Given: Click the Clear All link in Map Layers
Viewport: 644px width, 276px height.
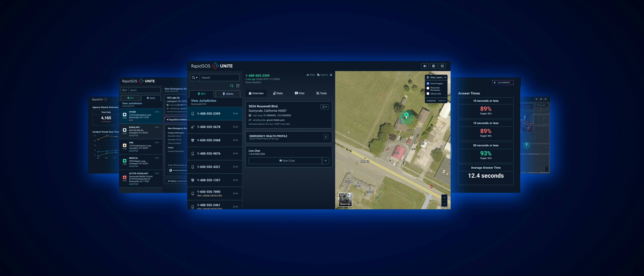Looking at the screenshot, I should point(442,101).
